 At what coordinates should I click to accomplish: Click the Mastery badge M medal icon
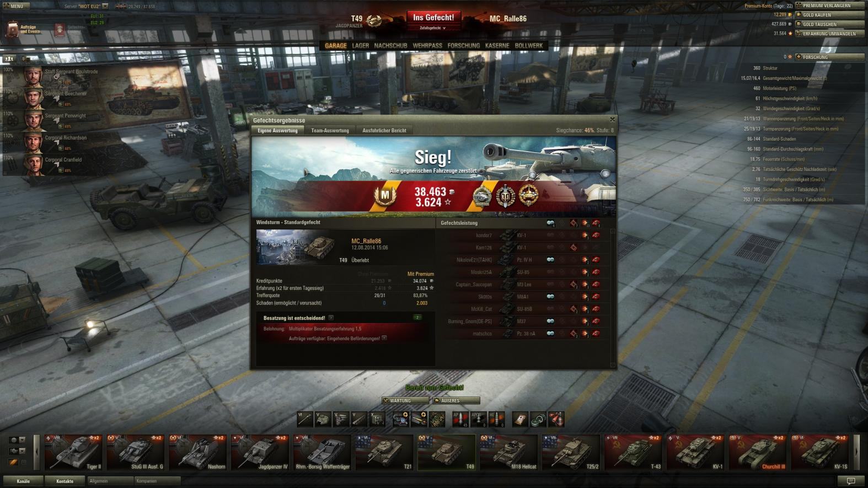click(x=385, y=195)
